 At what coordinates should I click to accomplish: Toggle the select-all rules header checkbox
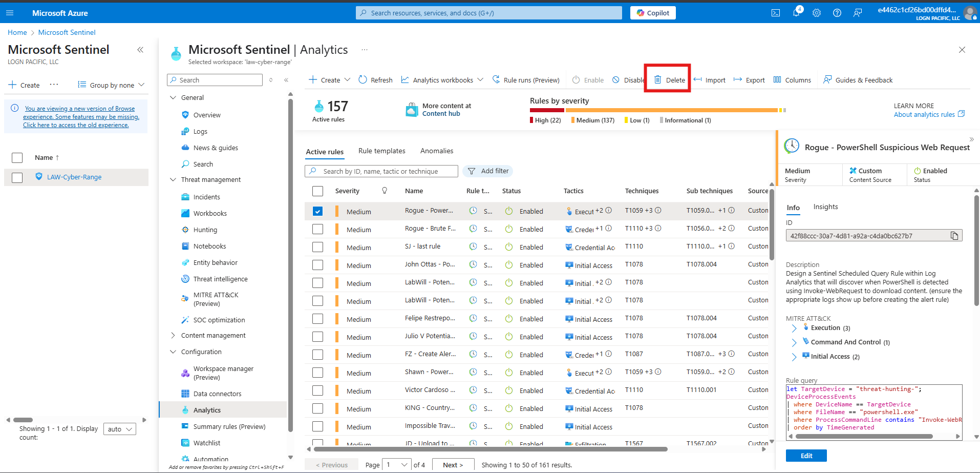[317, 191]
